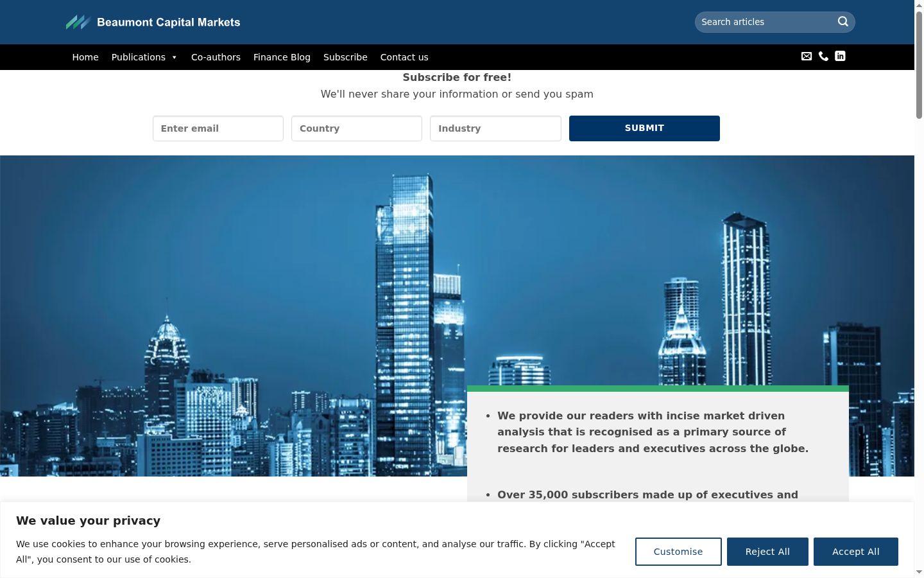924x578 pixels.
Task: Open the Finance Blog menu item
Action: (282, 57)
